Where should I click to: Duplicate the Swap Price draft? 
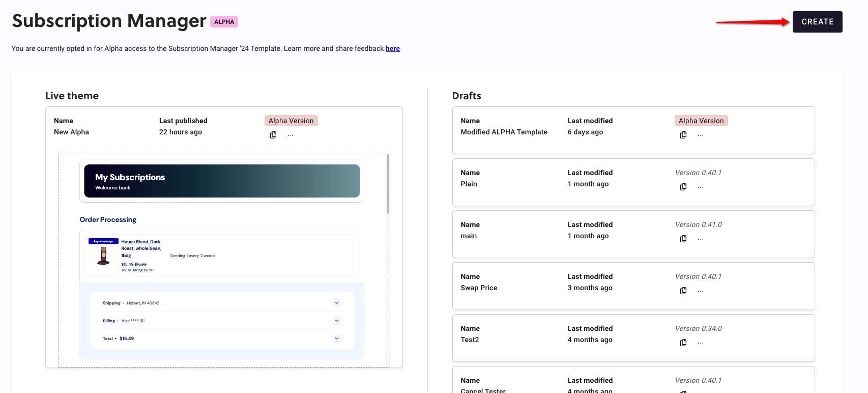(x=683, y=291)
